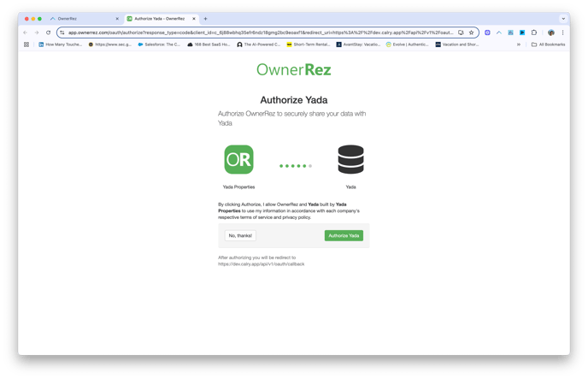
Task: Open the 168 Best SaaS Ho... bookmark
Action: pyautogui.click(x=209, y=44)
